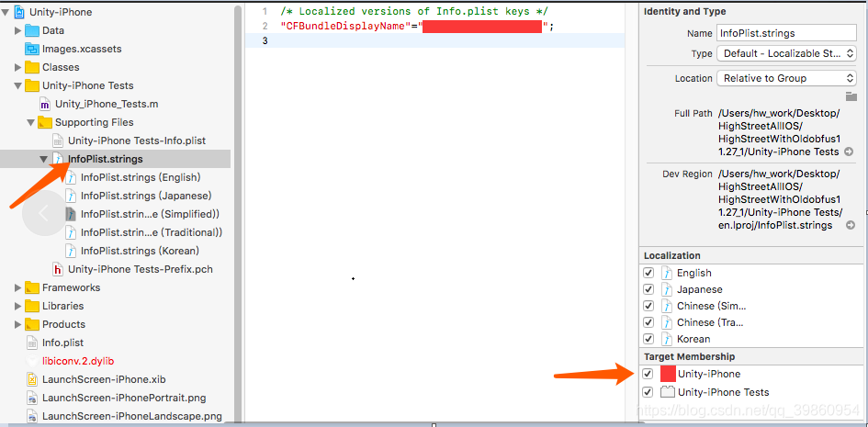Click the Frameworks folder icon

tap(32, 287)
